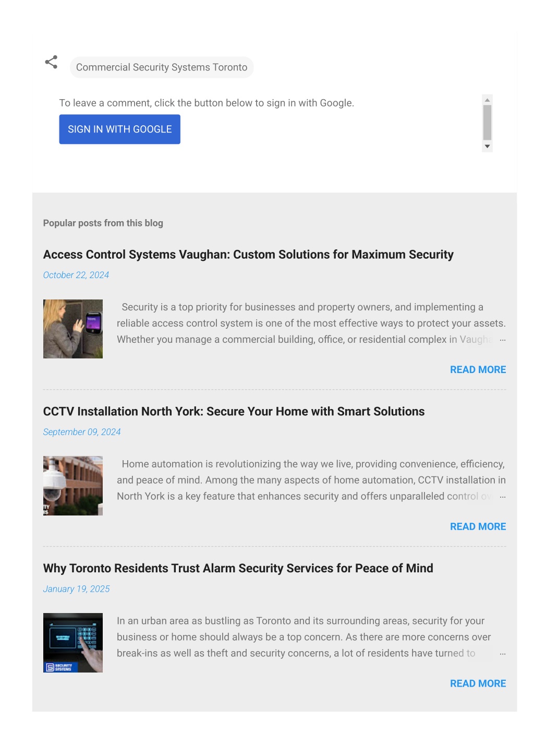Screen dimensions: 534x756
Task: Expand the Access Control post snippet ellipsis
Action: pos(503,340)
